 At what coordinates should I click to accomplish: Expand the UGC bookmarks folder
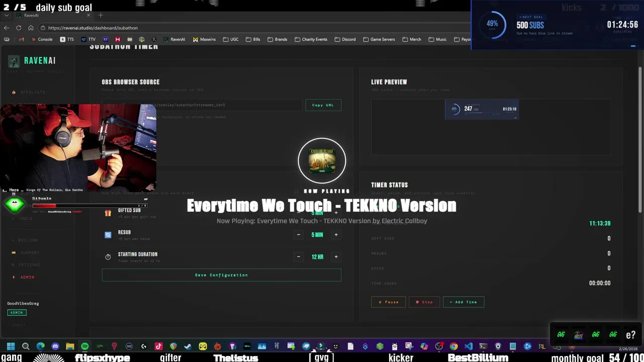pos(231,39)
